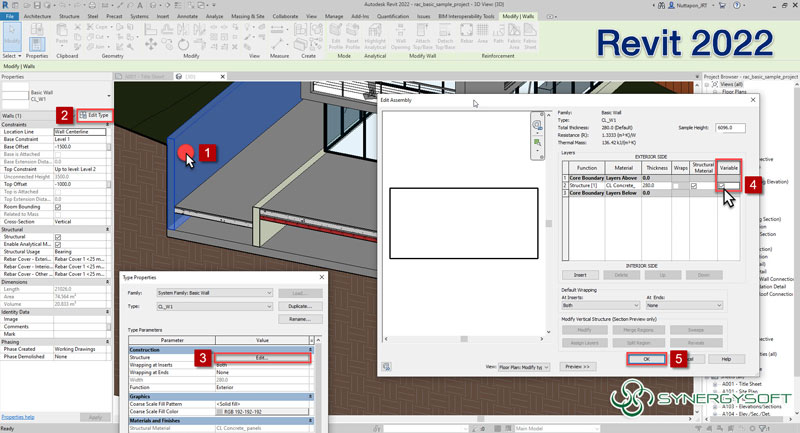Open the Architecture ribbon tab
This screenshot has width=800, height=433.
pos(38,16)
